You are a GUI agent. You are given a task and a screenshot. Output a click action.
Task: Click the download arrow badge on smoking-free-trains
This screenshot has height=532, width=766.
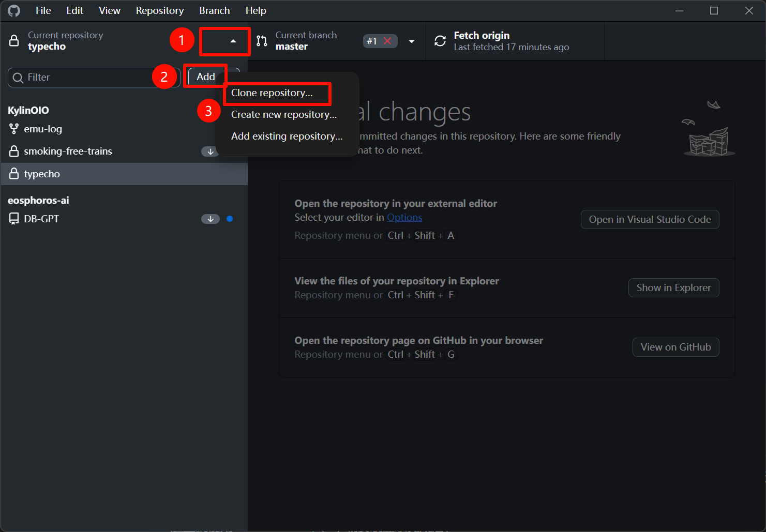click(x=210, y=151)
